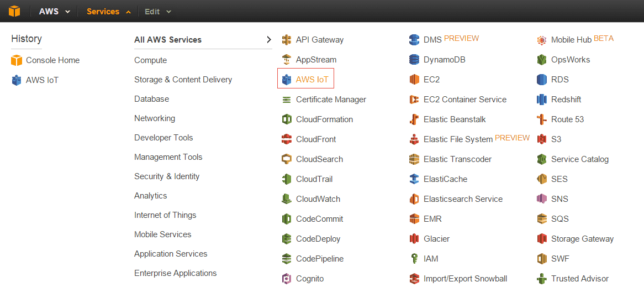Open Import/Export Snowball link
Viewport: 644px width, 287px height.
466,278
